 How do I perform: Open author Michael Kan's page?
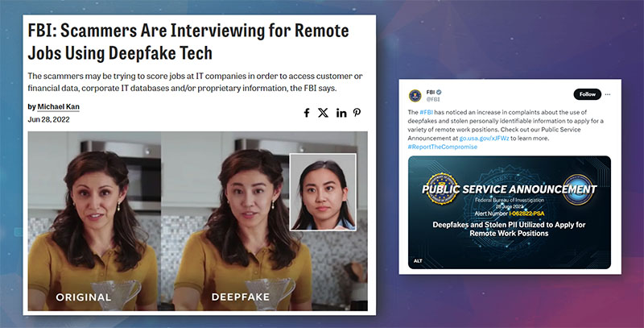point(58,107)
